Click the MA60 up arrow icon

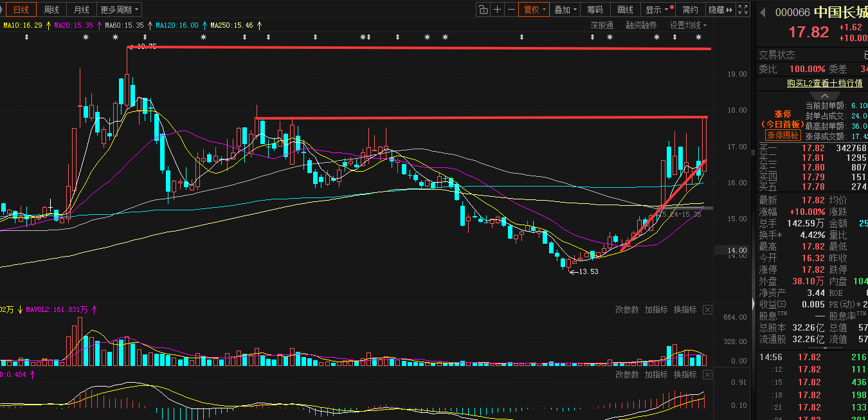click(x=149, y=26)
